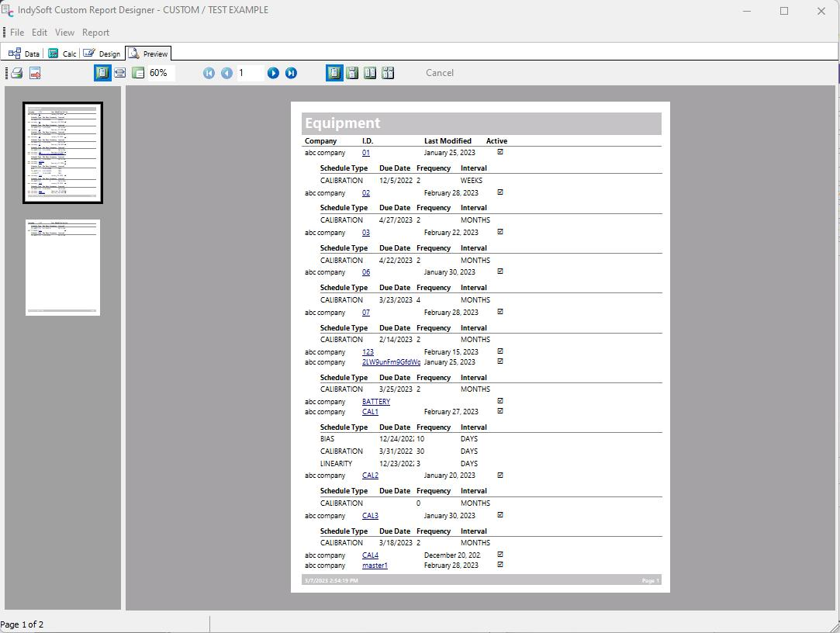The image size is (840, 633).
Task: Select the whole page zoom icon
Action: pyautogui.click(x=102, y=73)
